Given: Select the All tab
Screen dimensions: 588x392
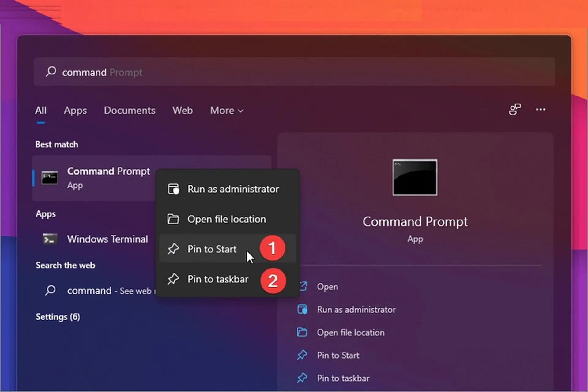Looking at the screenshot, I should [x=41, y=110].
